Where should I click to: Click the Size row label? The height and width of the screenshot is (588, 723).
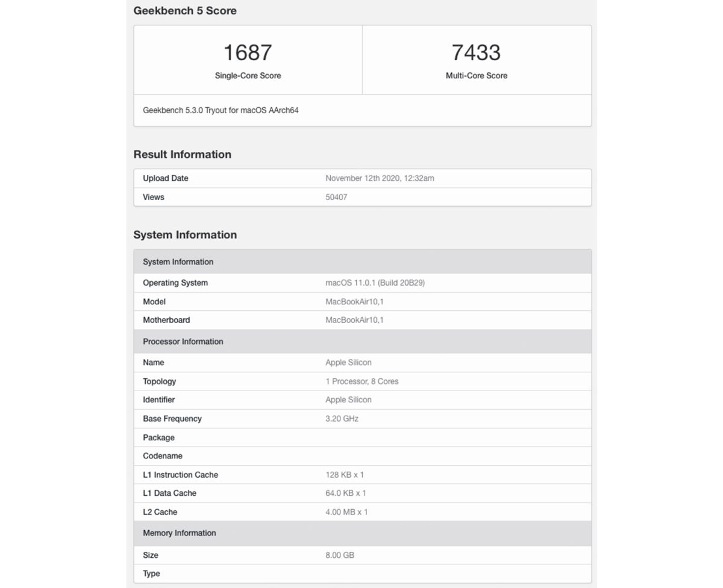pyautogui.click(x=151, y=555)
